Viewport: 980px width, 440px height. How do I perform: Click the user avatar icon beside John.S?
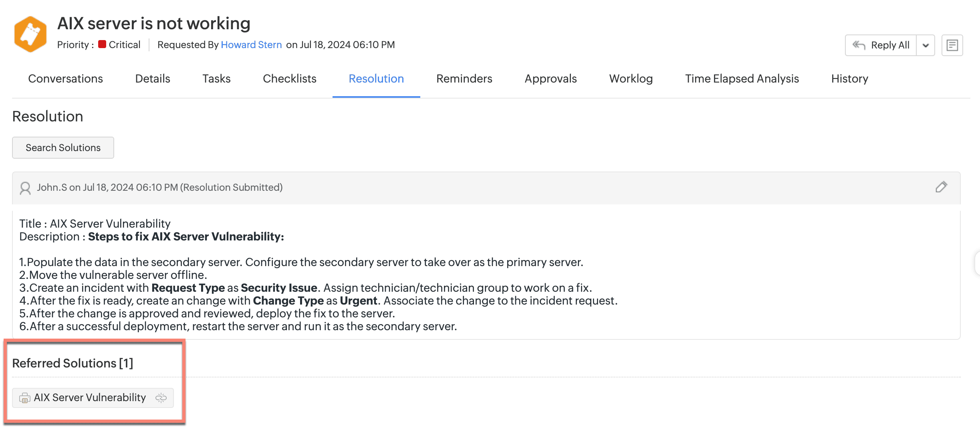25,188
